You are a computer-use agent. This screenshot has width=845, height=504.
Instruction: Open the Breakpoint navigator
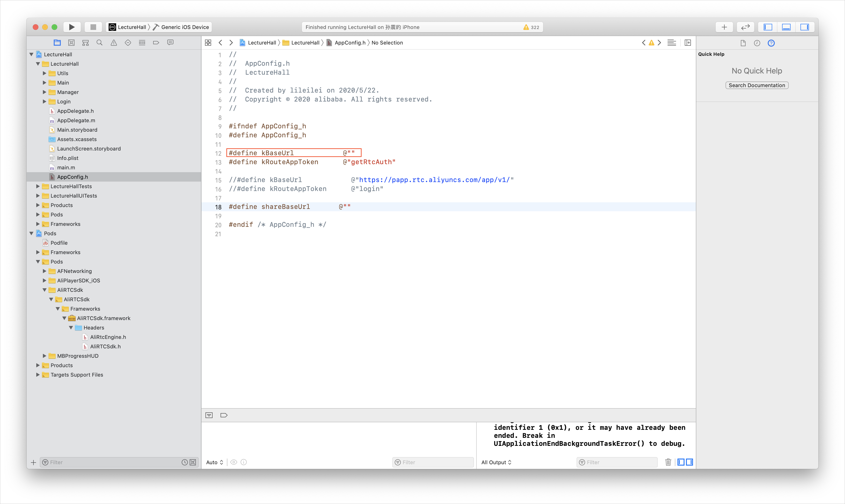point(156,42)
